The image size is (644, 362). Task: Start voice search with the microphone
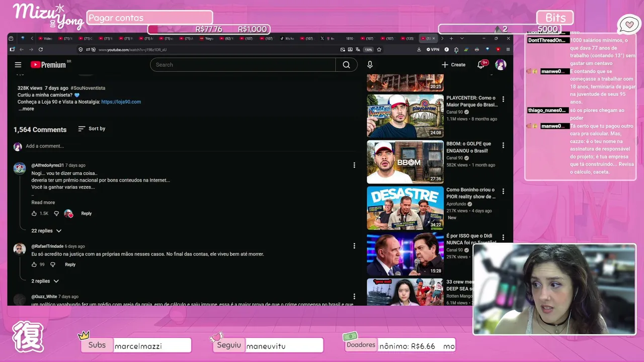[x=370, y=65]
